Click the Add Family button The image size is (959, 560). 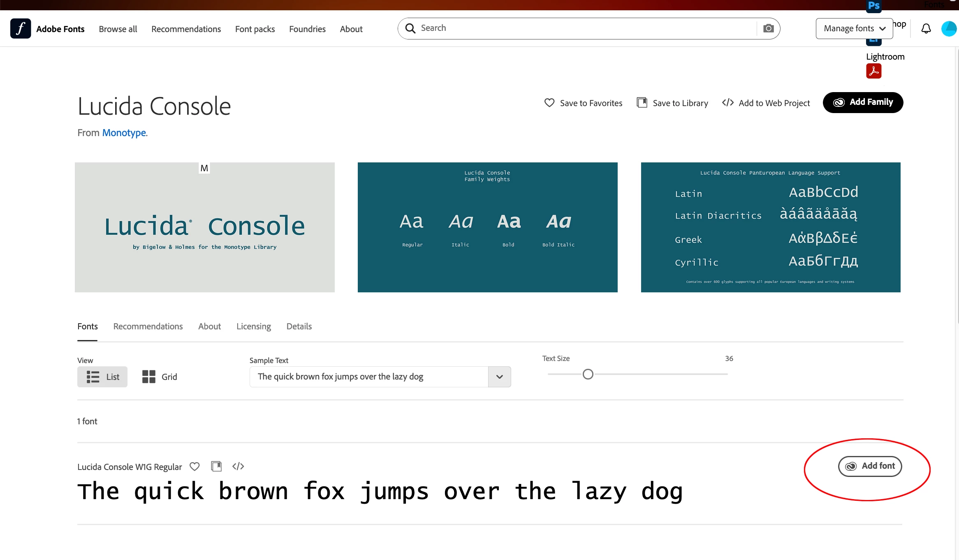point(863,102)
